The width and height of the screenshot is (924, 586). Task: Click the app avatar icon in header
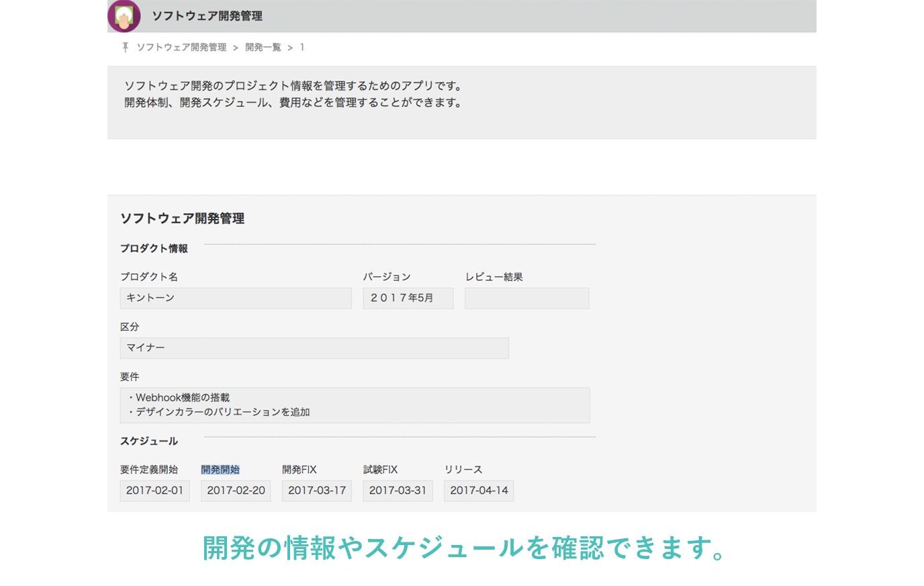(x=124, y=16)
